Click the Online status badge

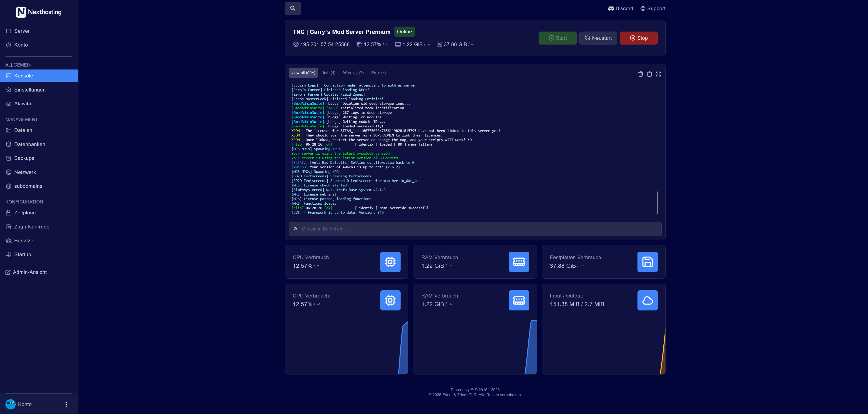[x=404, y=32]
